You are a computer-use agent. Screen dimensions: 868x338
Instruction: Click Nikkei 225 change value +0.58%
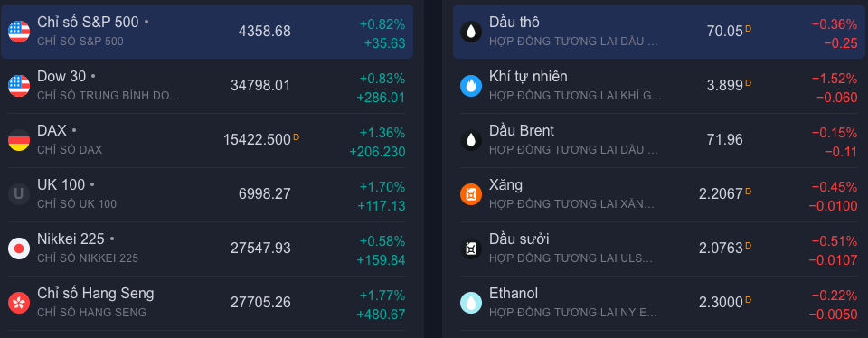[382, 241]
